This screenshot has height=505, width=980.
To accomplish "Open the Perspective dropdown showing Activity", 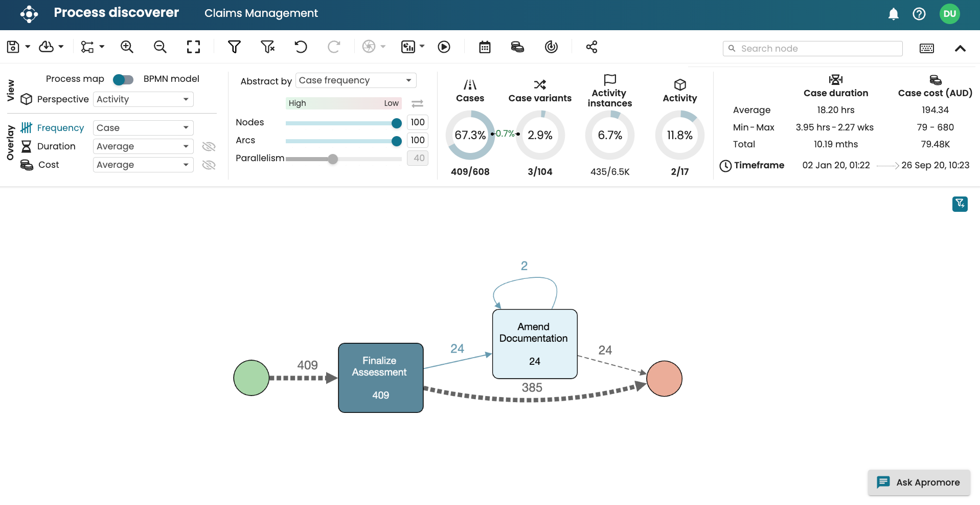I will (x=143, y=99).
